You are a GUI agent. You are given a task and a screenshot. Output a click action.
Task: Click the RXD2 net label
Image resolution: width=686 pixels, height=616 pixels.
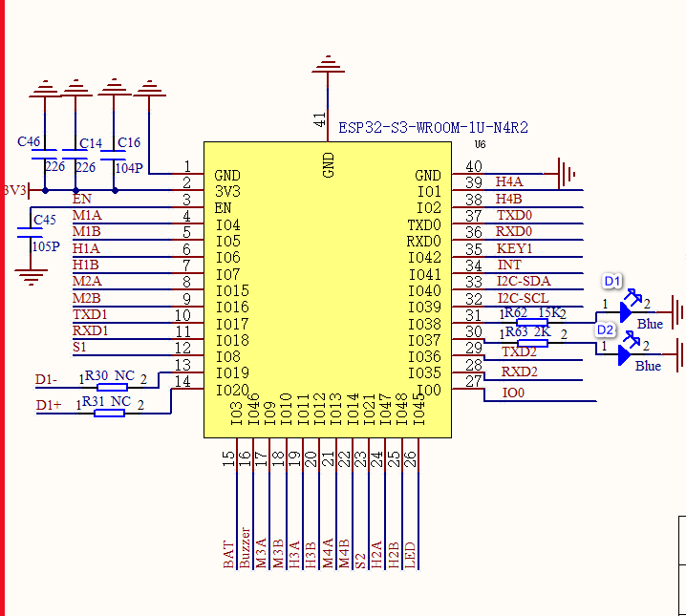(x=520, y=372)
